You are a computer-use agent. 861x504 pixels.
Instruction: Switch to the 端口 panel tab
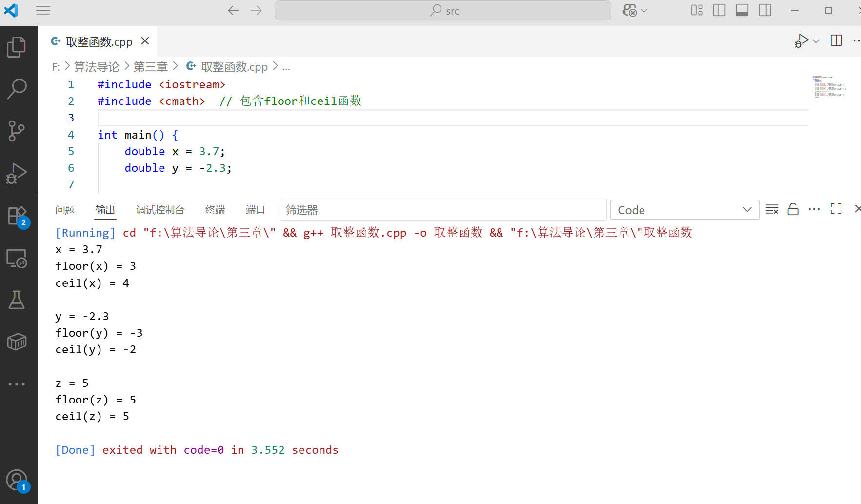[x=256, y=210]
